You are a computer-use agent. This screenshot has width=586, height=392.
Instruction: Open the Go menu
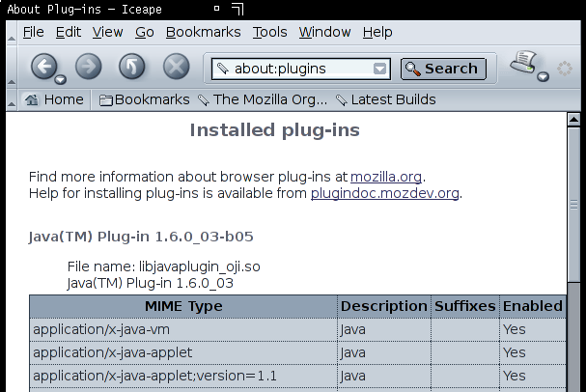click(x=145, y=32)
